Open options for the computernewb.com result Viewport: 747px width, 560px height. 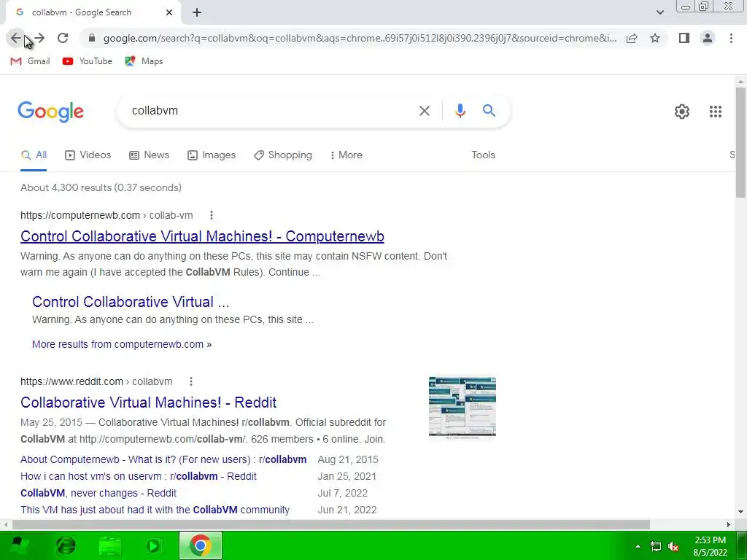pos(211,215)
